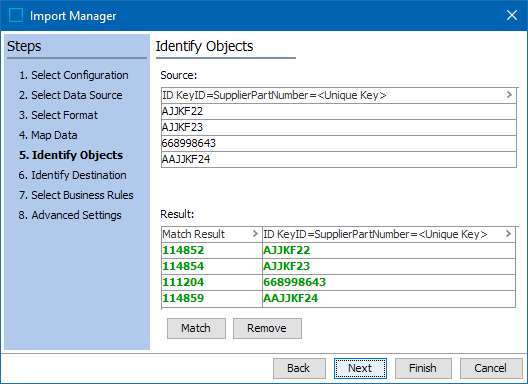Go to step 6. Identify Destination
The height and width of the screenshot is (384, 528).
tap(72, 175)
